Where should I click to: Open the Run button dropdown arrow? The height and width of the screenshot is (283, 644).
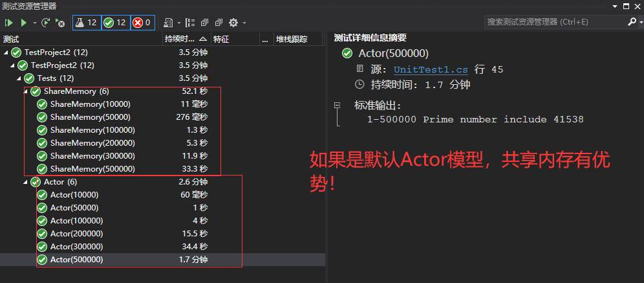[34, 23]
